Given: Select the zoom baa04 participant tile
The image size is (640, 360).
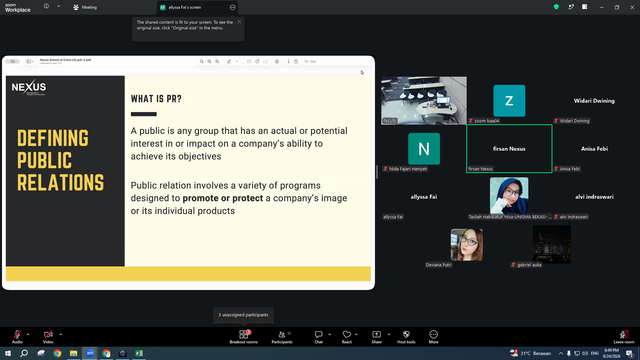Looking at the screenshot, I should coord(509,100).
